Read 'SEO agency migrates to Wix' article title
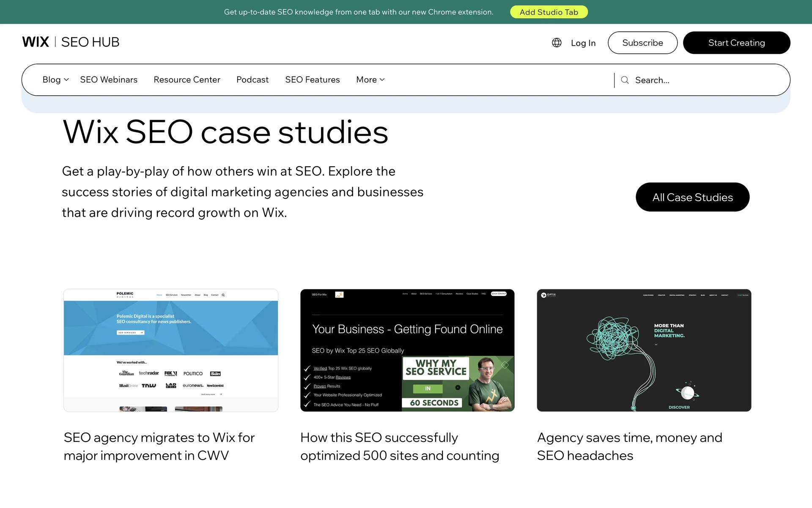812x508 pixels. coord(159,446)
